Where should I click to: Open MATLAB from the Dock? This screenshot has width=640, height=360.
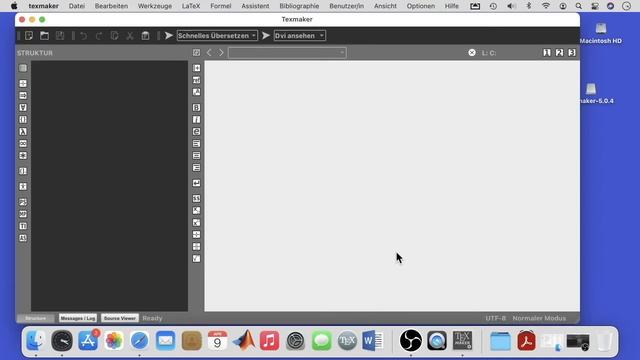244,340
